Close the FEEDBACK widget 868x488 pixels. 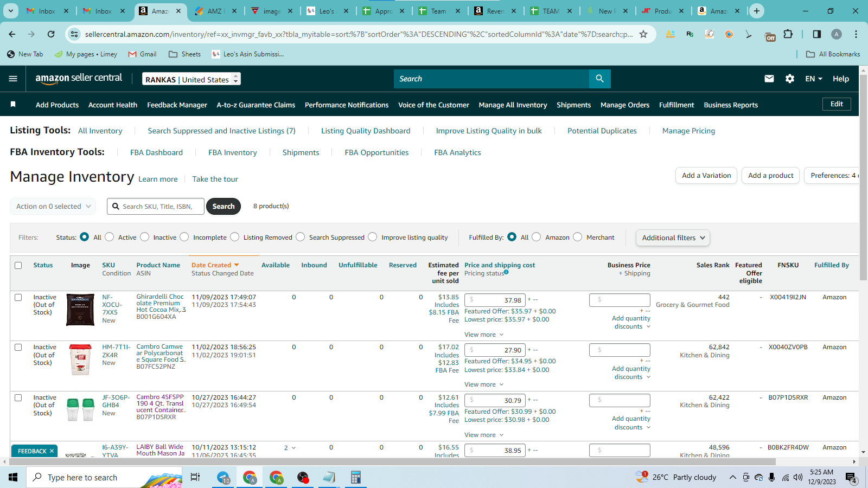(52, 451)
